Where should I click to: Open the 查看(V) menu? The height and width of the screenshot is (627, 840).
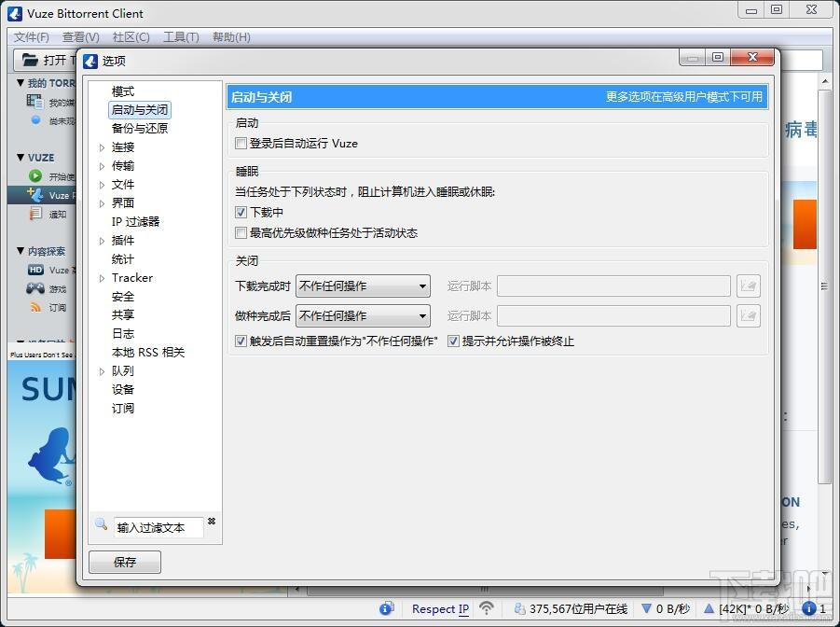(x=81, y=37)
